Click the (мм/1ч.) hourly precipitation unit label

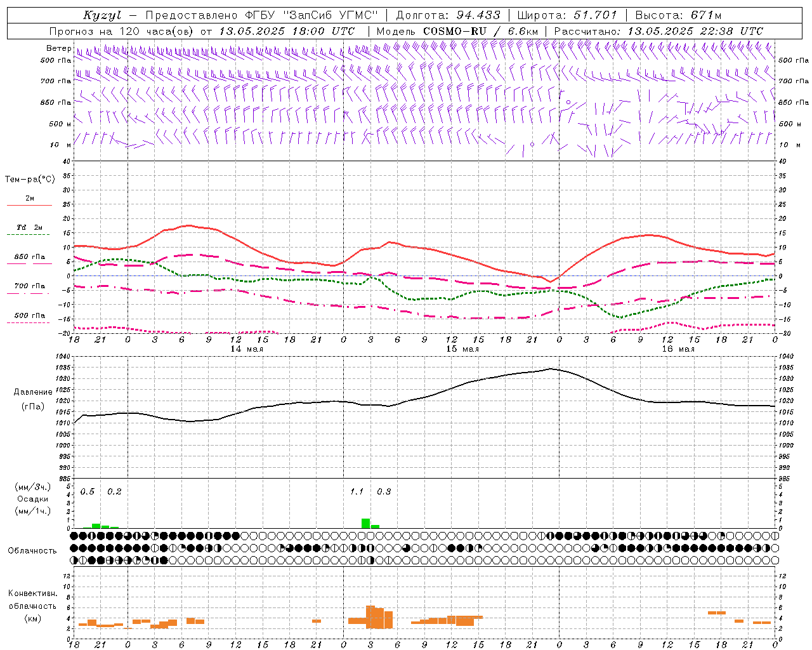click(x=33, y=511)
